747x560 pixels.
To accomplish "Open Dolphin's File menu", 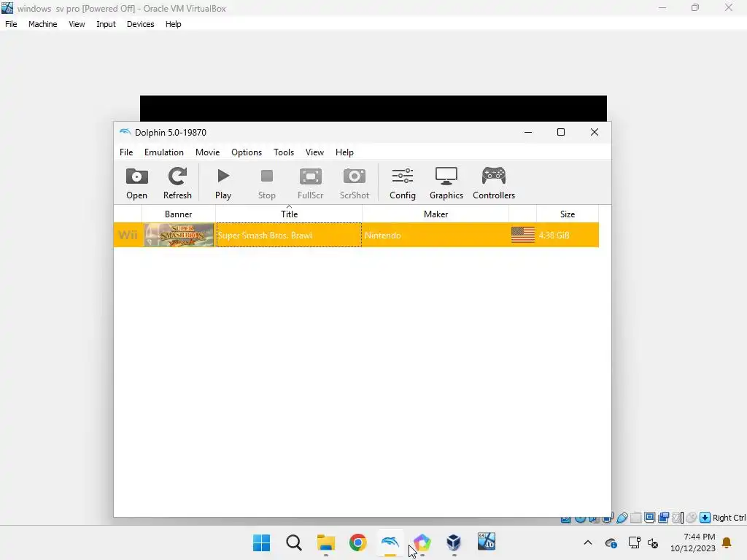I will 126,152.
